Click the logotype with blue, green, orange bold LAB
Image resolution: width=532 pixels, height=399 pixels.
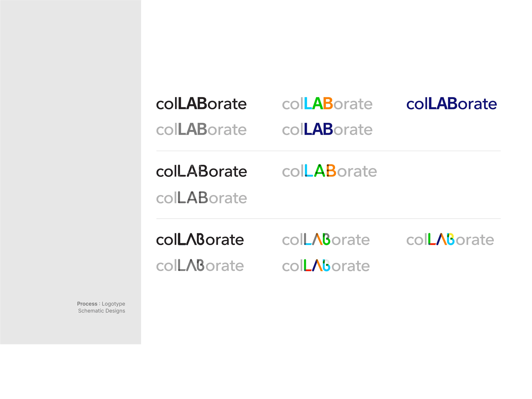coord(327,104)
